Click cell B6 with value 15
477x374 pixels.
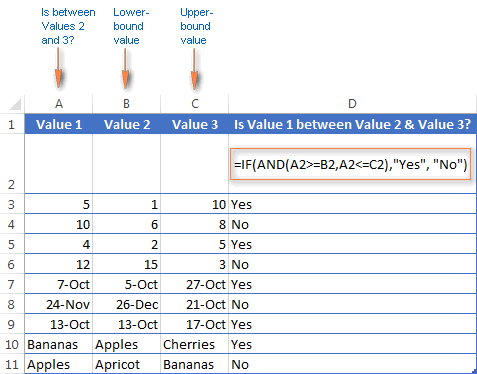pyautogui.click(x=127, y=264)
